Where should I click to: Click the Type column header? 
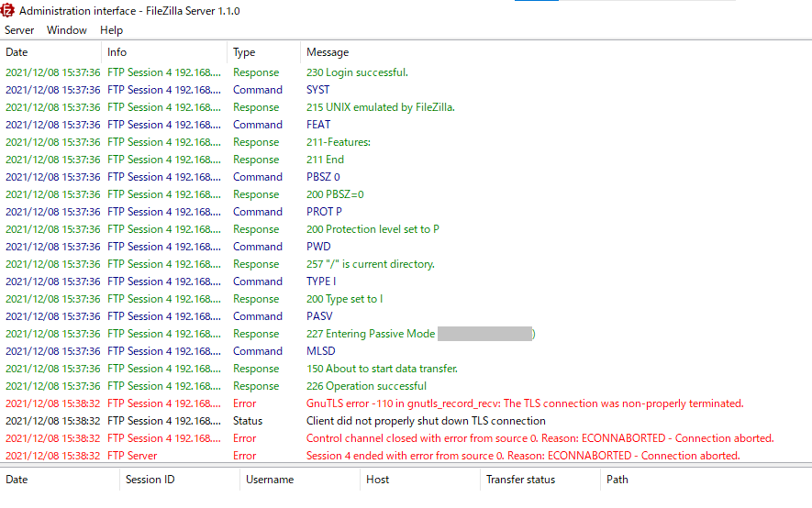pos(263,52)
